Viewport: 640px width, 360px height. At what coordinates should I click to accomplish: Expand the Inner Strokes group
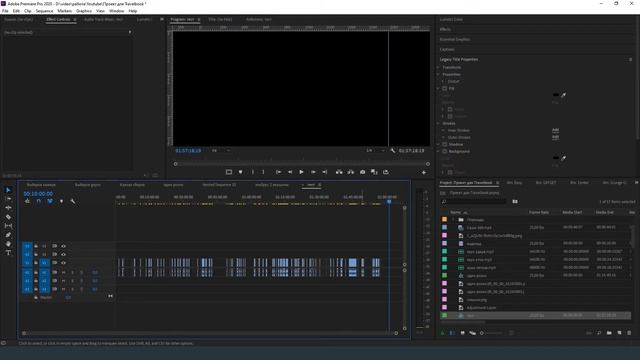coord(443,130)
